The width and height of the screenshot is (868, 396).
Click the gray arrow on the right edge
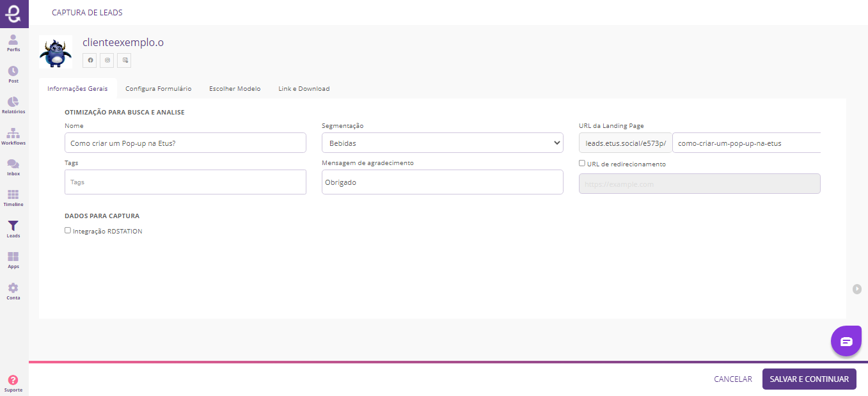(x=857, y=289)
